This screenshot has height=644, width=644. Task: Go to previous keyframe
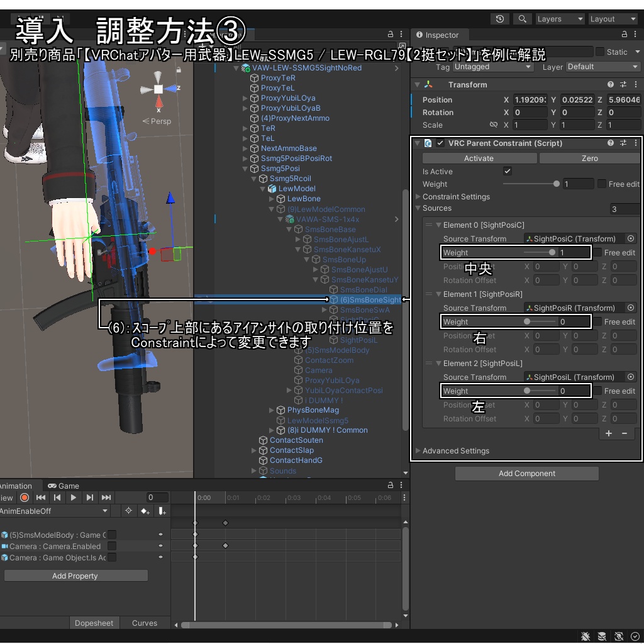coord(57,497)
